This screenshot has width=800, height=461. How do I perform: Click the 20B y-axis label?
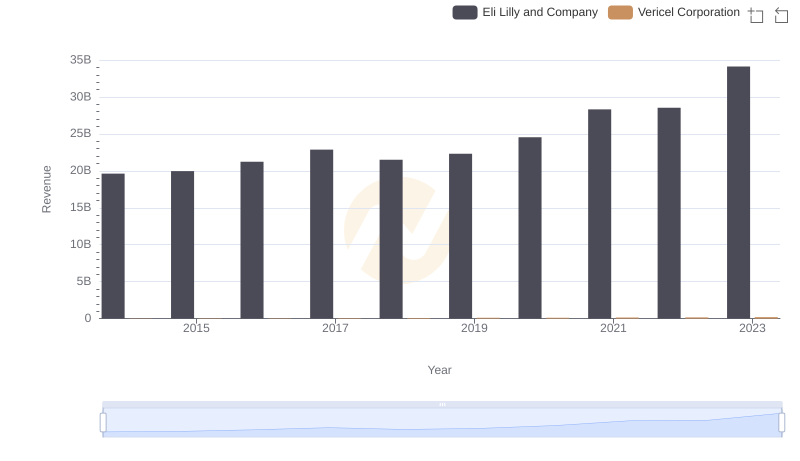[x=81, y=170]
